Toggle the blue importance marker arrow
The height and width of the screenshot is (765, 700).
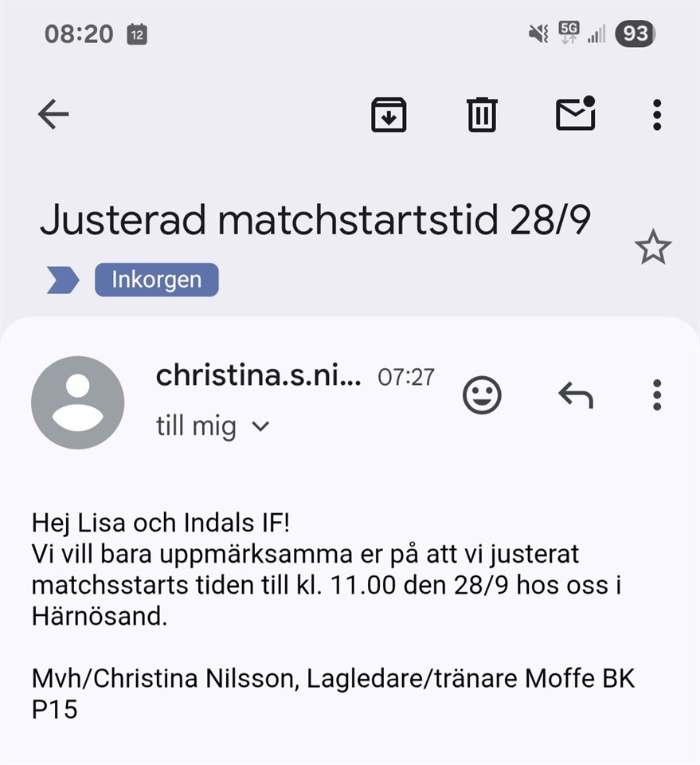click(63, 280)
